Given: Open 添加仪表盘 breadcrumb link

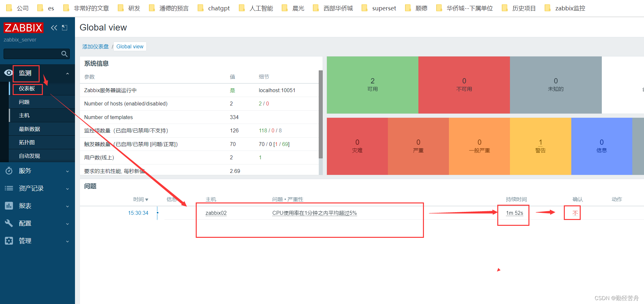Looking at the screenshot, I should pos(95,46).
